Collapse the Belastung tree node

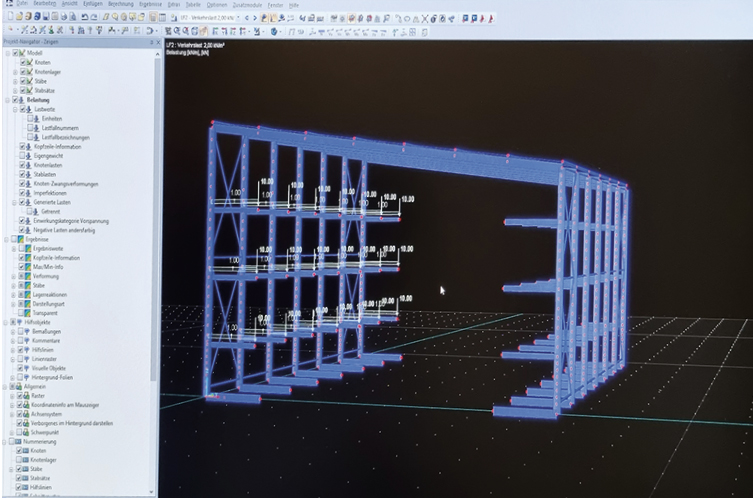pyautogui.click(x=5, y=100)
